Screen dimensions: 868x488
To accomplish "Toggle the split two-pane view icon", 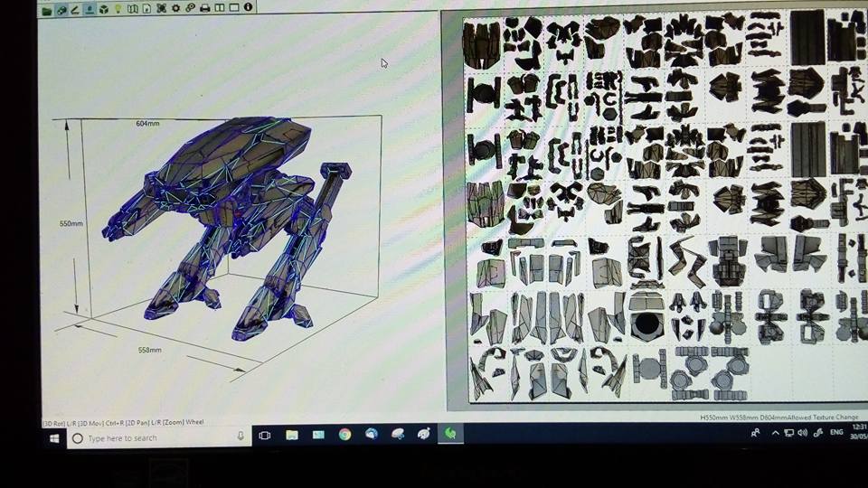I will [x=220, y=9].
